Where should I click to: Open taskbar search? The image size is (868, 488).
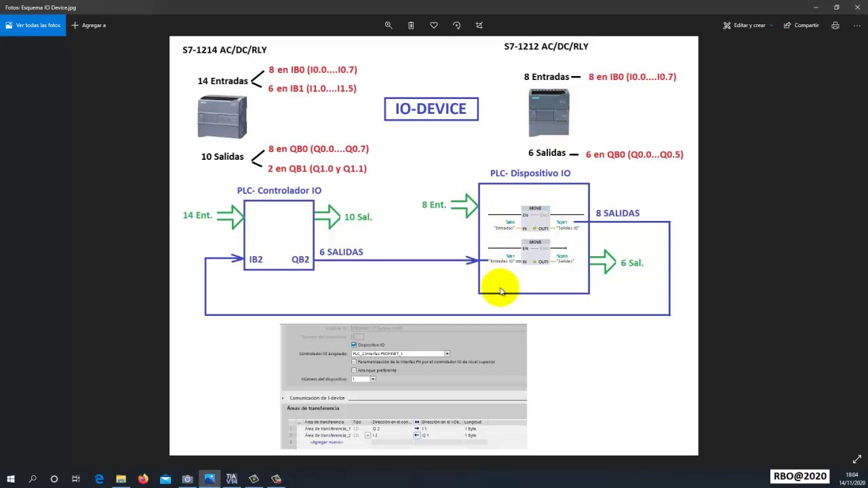pos(33,479)
